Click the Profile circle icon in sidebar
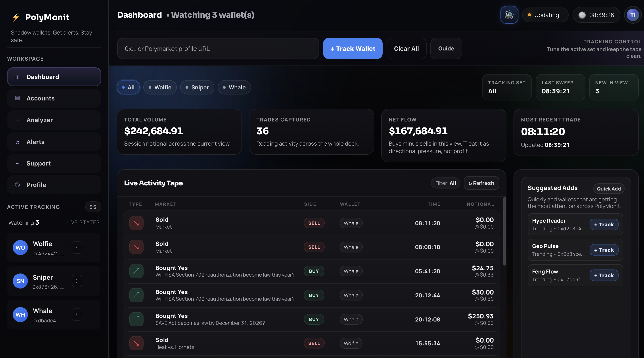Screen dimensions: 644x358 click(x=17, y=185)
